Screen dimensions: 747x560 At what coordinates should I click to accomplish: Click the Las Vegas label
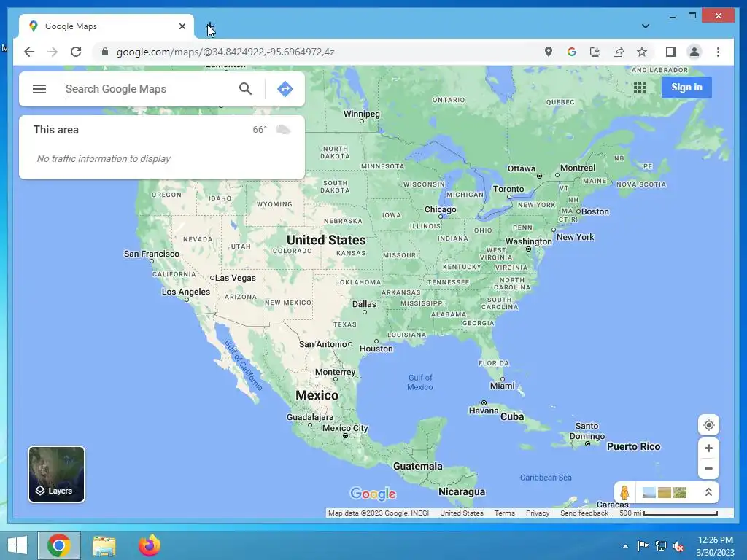coord(236,278)
